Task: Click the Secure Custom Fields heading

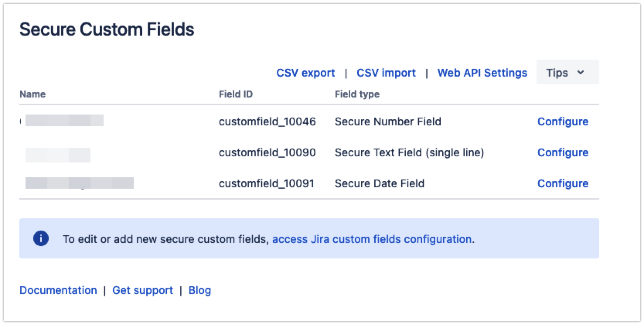Action: (x=107, y=29)
